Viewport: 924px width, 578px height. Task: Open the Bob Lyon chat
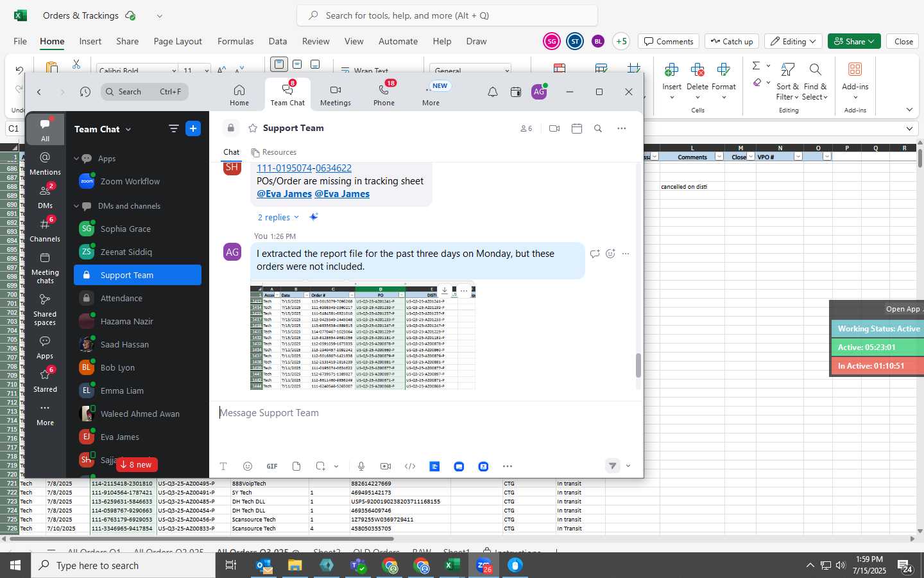coord(137,367)
